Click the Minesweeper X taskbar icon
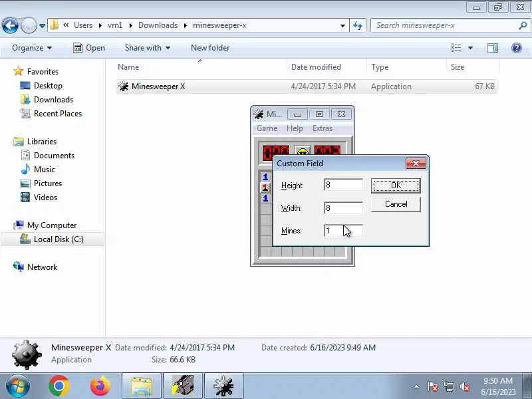This screenshot has height=399, width=532. coord(224,386)
